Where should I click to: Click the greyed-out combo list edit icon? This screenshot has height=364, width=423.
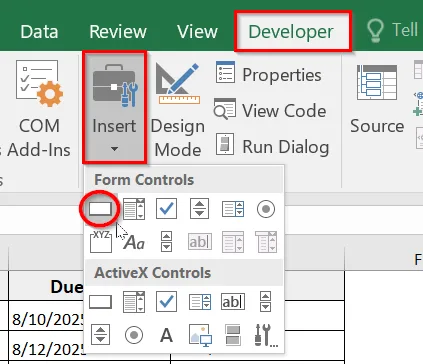click(233, 242)
